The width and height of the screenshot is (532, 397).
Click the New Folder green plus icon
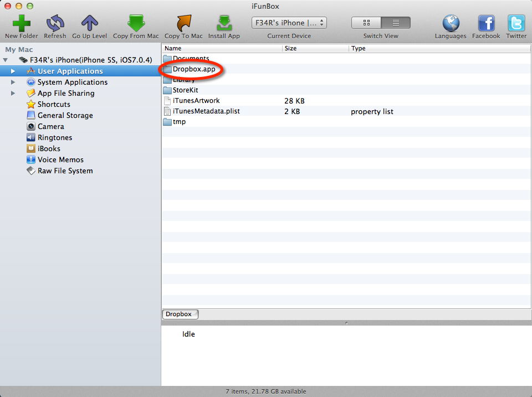22,23
